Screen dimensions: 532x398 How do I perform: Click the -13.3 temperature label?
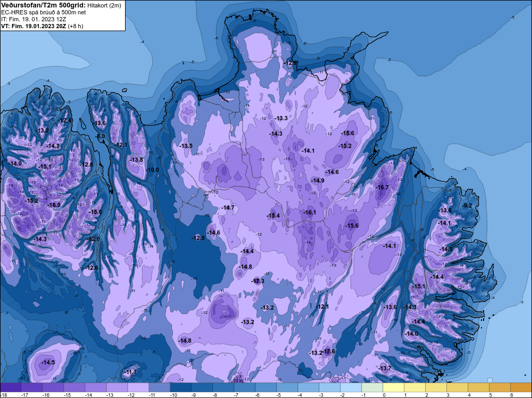click(x=281, y=118)
